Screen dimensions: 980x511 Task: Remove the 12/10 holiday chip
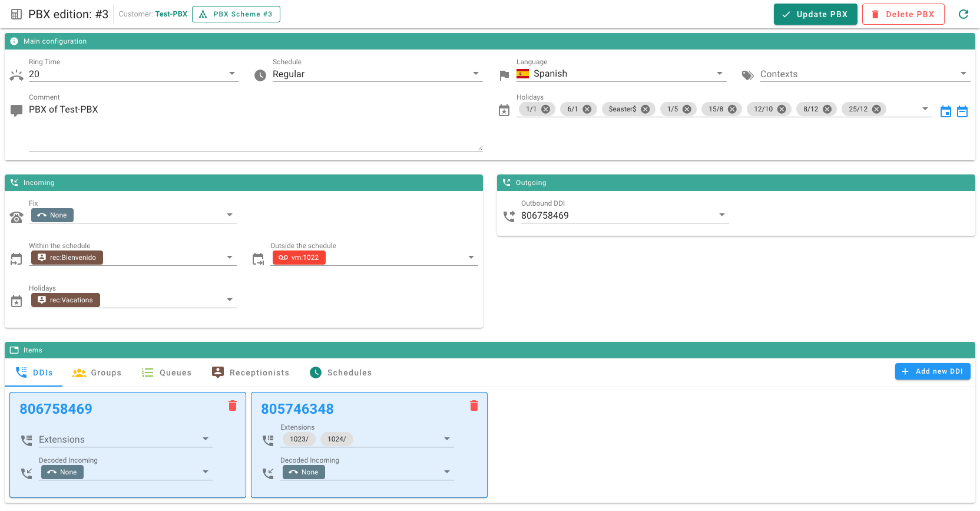tap(782, 109)
